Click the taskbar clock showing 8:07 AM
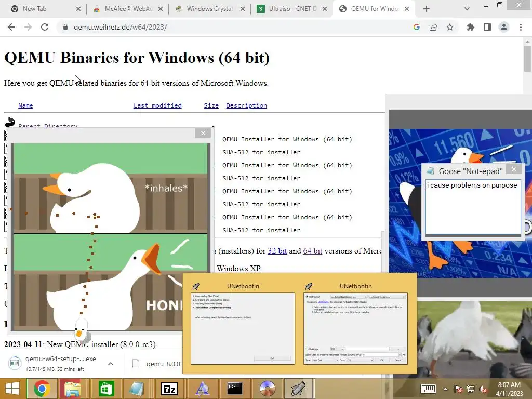 click(x=509, y=389)
